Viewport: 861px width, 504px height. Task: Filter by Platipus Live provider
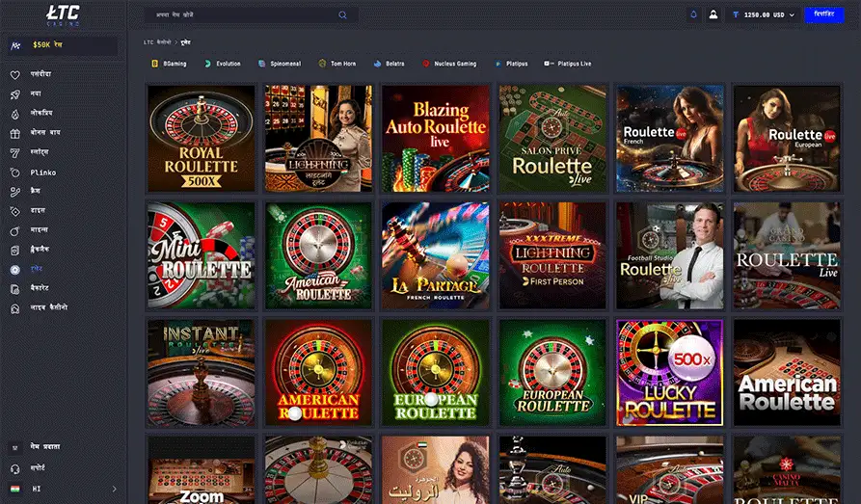(x=567, y=64)
